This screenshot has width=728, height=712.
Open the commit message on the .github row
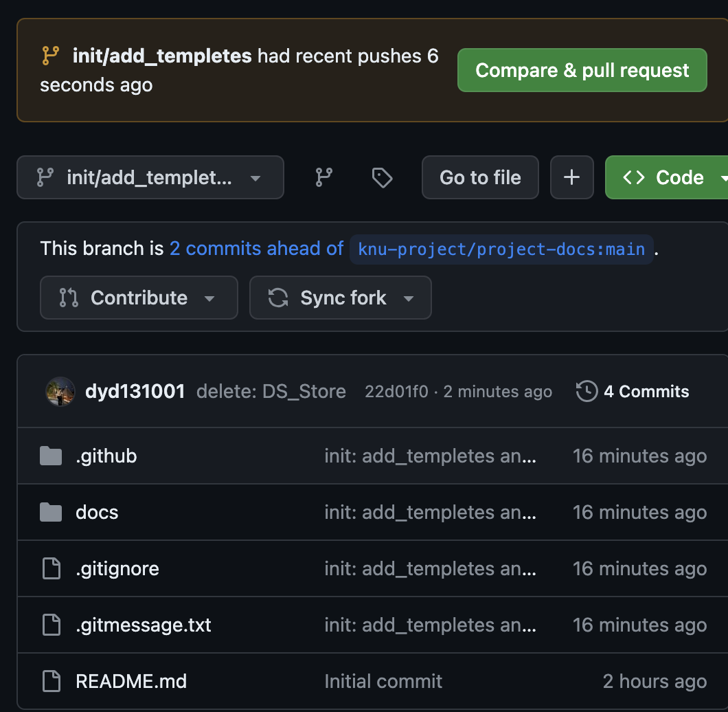click(x=431, y=456)
